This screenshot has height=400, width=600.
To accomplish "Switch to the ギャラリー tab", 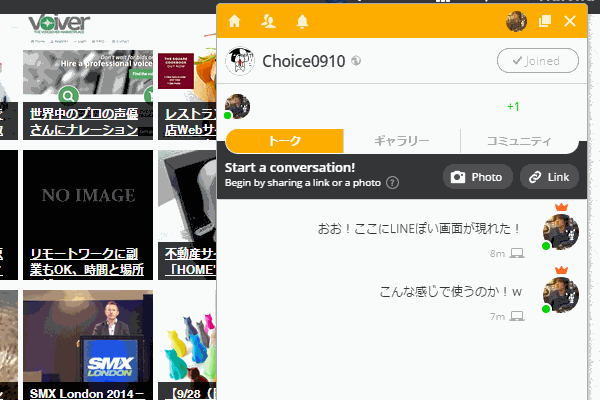I will 401,141.
